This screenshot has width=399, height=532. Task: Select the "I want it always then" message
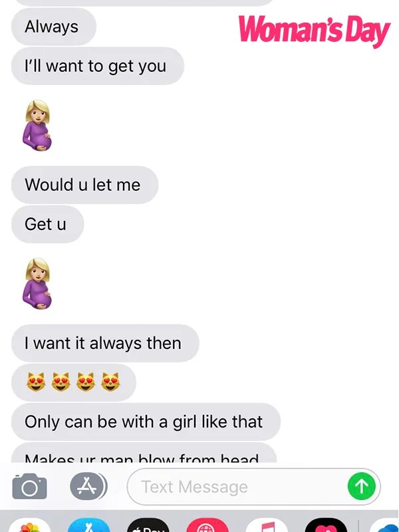tap(105, 343)
